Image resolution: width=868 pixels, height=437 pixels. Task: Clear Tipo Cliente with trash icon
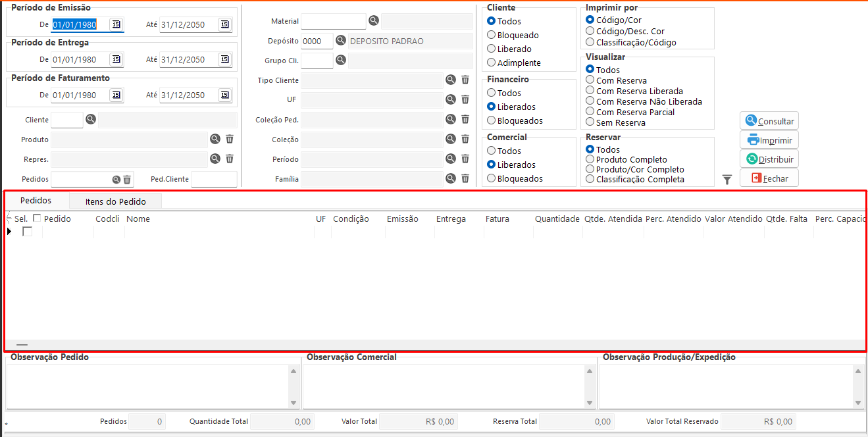(465, 80)
